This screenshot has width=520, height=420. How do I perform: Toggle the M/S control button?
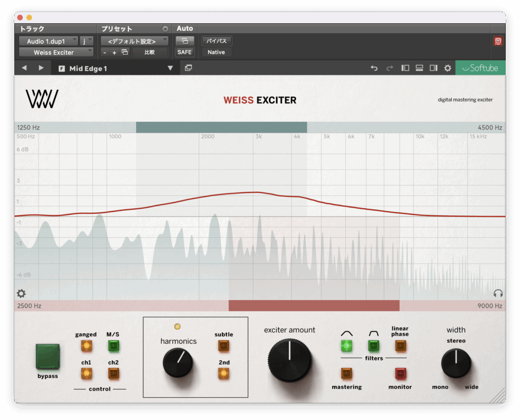[113, 346]
